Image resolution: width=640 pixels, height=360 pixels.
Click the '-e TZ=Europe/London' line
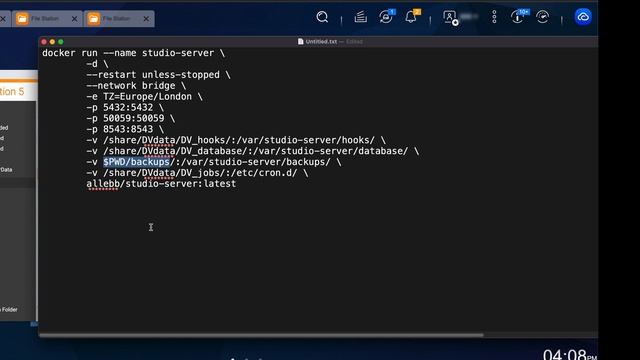(x=144, y=97)
